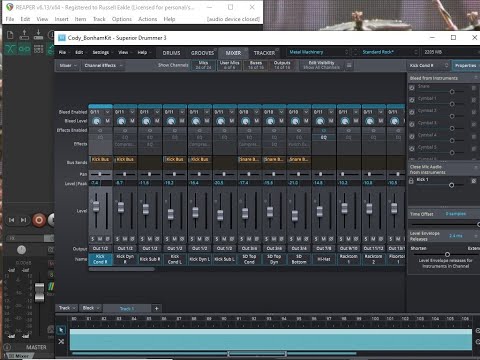The width and height of the screenshot is (480, 360).
Task: Click the Level Envelope Shorten slider handle
Action: coord(447,255)
